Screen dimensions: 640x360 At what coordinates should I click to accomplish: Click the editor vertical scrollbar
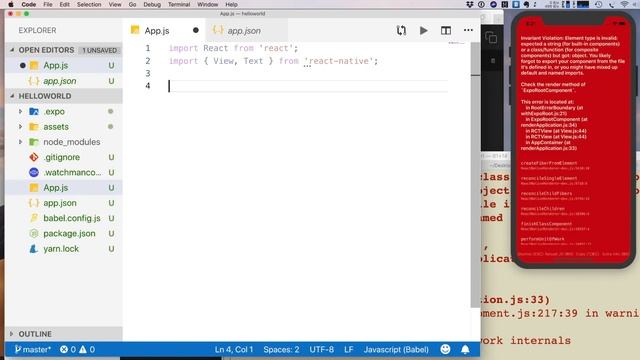[476, 176]
